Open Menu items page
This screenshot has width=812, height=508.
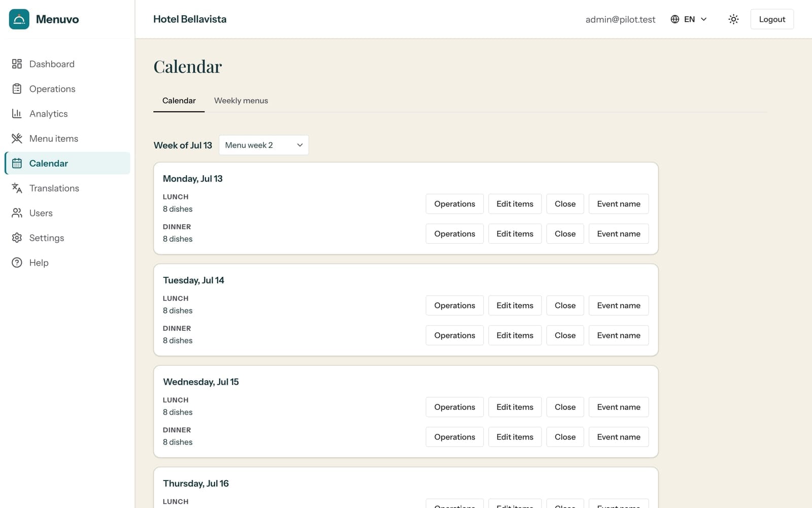coord(67,138)
